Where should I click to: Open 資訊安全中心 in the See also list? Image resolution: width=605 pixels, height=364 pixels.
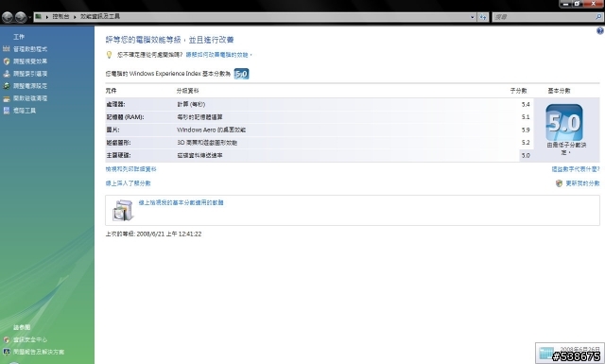[30, 339]
